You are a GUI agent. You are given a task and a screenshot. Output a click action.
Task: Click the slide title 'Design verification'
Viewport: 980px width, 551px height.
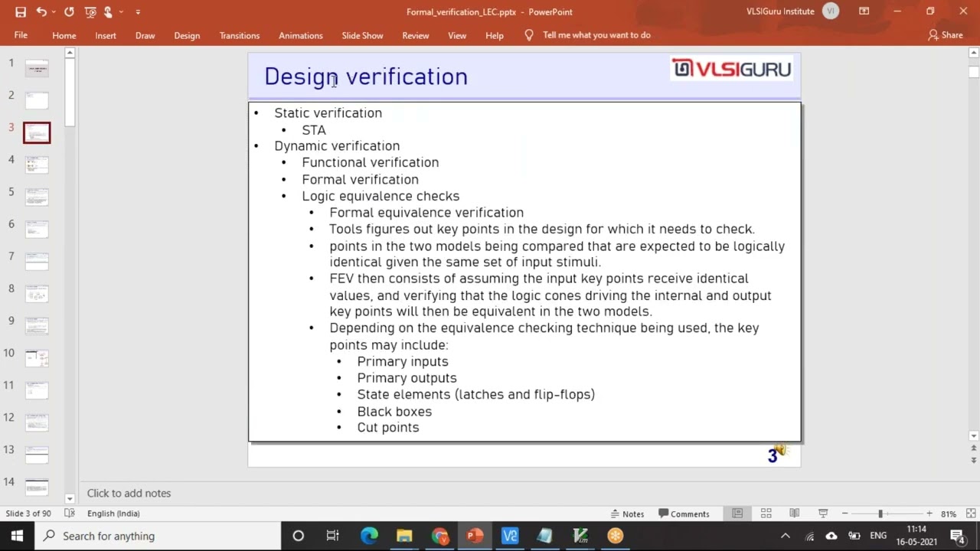366,77
